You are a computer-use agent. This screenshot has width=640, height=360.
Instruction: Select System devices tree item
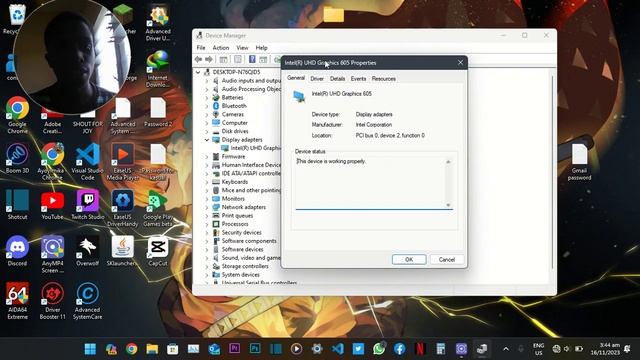coord(240,275)
